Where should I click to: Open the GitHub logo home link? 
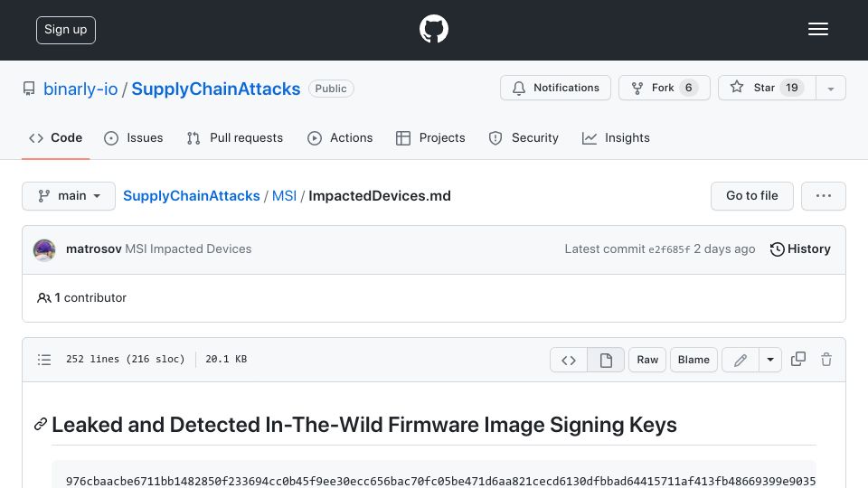click(433, 29)
